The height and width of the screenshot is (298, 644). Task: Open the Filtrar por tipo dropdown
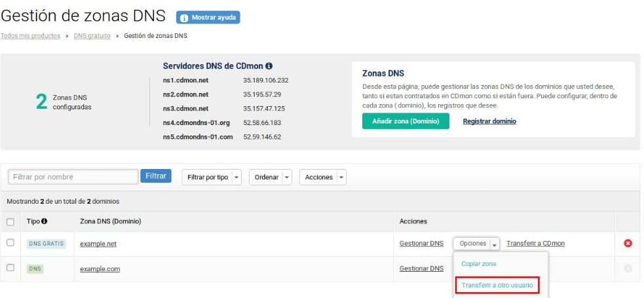212,177
